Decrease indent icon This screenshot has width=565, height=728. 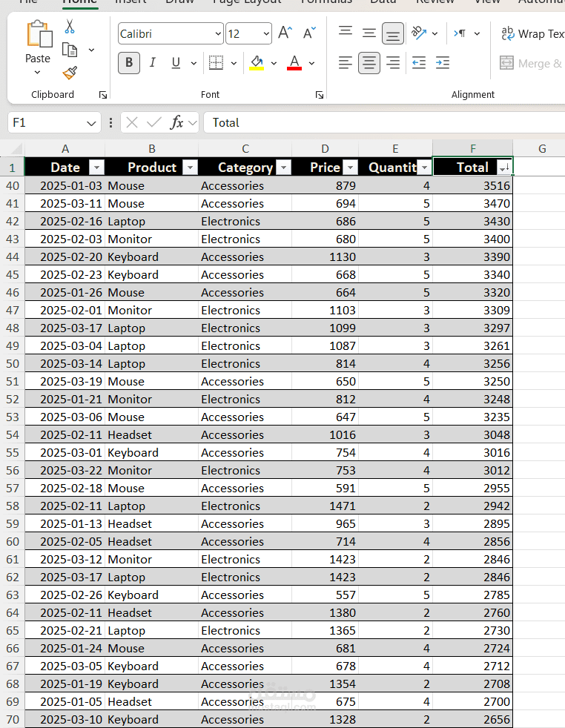[419, 63]
